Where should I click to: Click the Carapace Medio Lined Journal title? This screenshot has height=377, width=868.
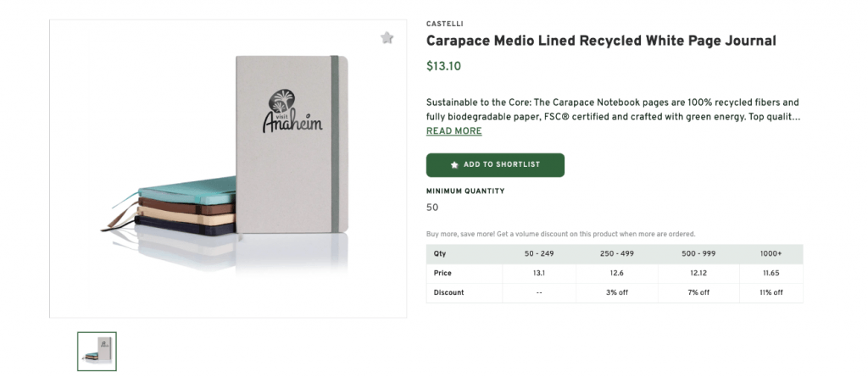tap(600, 41)
